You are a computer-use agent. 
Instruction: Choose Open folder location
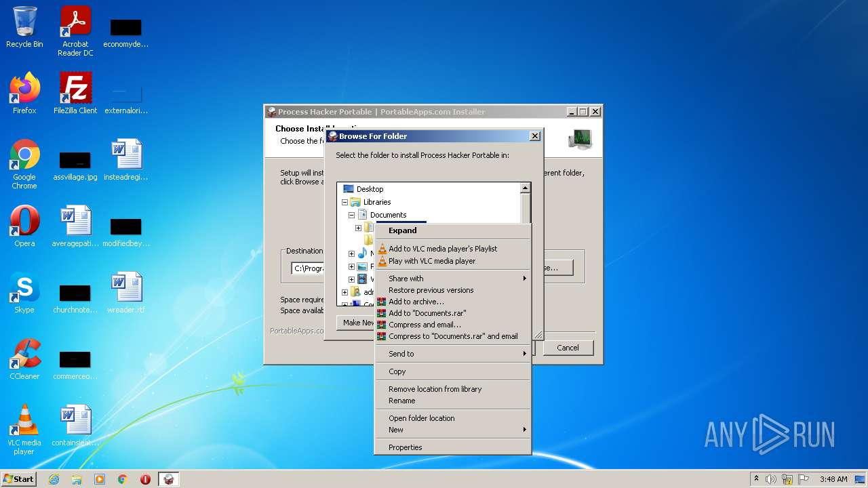[452, 418]
